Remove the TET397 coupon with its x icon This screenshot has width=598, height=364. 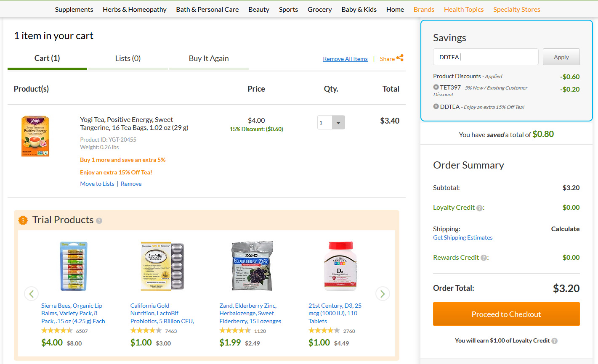(x=436, y=87)
